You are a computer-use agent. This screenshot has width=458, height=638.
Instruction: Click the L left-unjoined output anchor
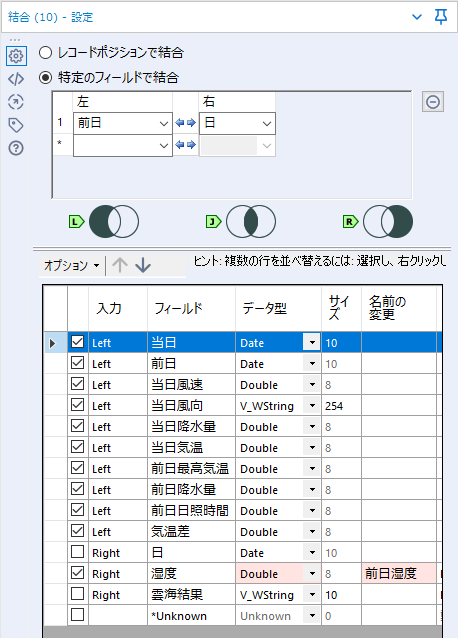(x=76, y=222)
